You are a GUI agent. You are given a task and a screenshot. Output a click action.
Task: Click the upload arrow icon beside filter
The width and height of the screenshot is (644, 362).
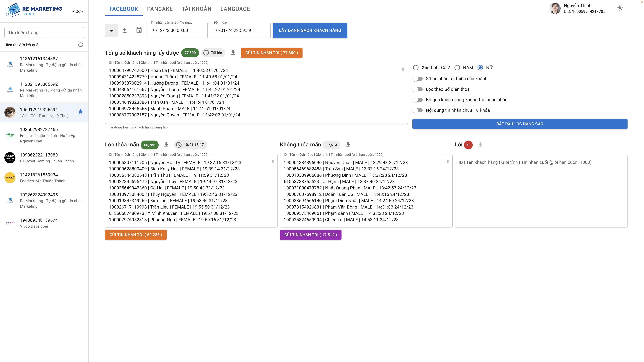click(125, 30)
